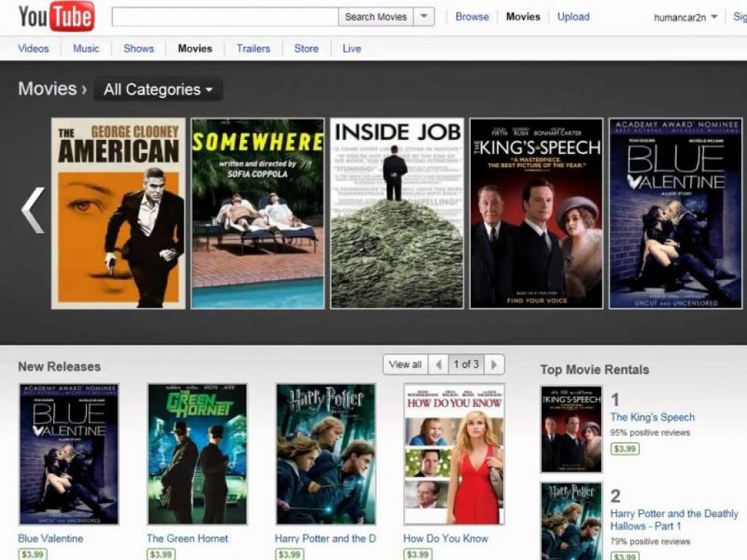The image size is (747, 560).
Task: Click $3.99 price under Harry Potter new release
Action: [289, 554]
